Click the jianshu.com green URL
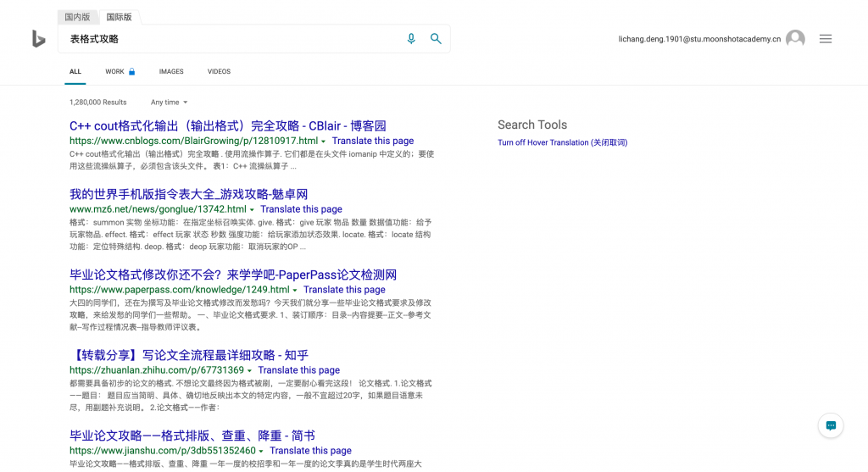 (163, 451)
